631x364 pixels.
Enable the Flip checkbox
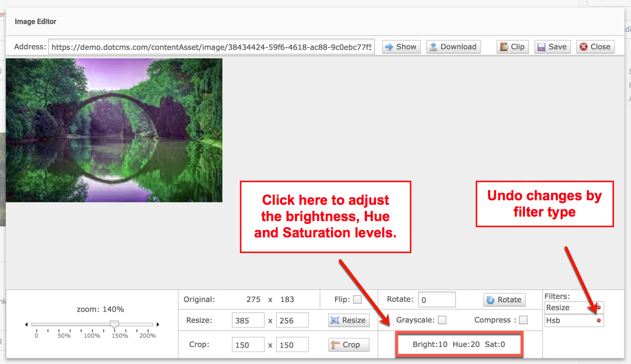click(357, 300)
